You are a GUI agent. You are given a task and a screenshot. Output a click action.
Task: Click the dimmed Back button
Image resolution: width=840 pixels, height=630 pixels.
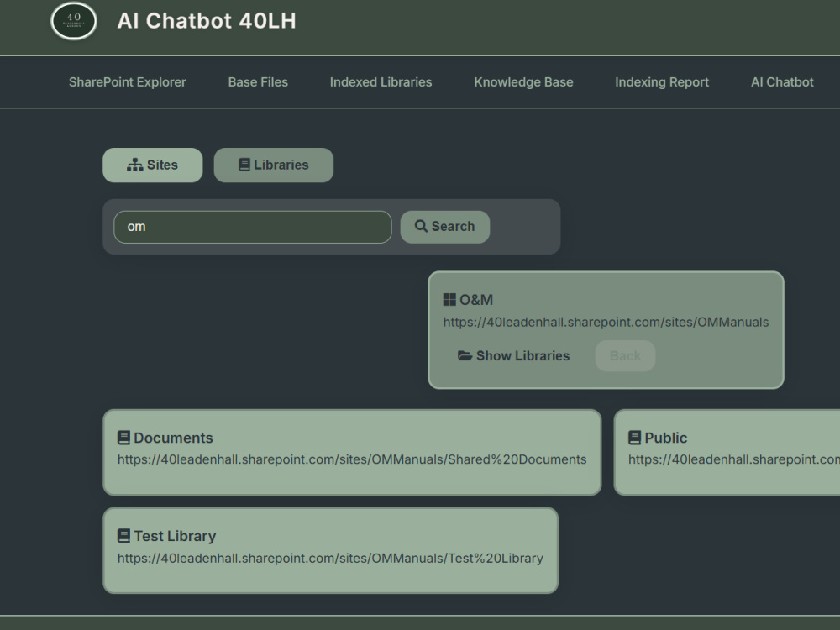(625, 355)
